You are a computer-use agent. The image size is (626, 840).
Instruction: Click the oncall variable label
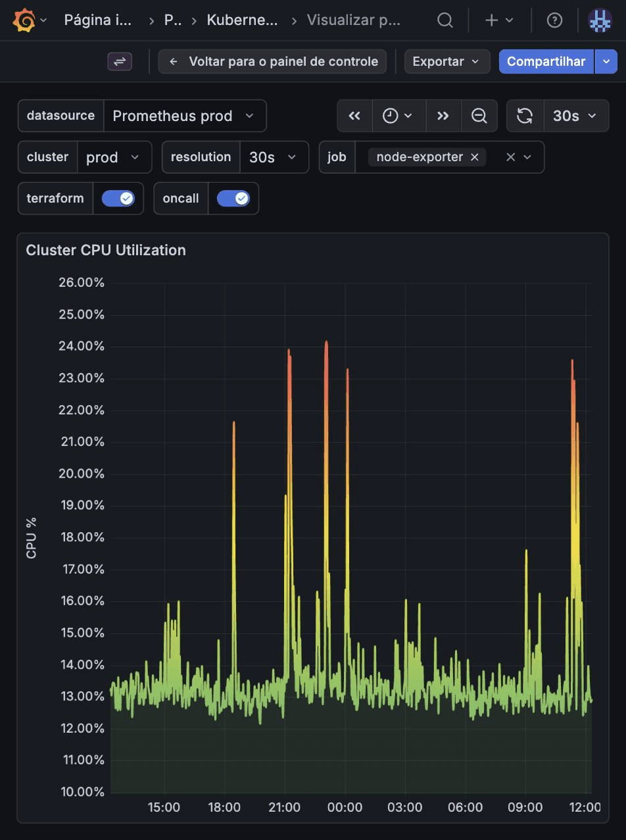click(x=181, y=198)
